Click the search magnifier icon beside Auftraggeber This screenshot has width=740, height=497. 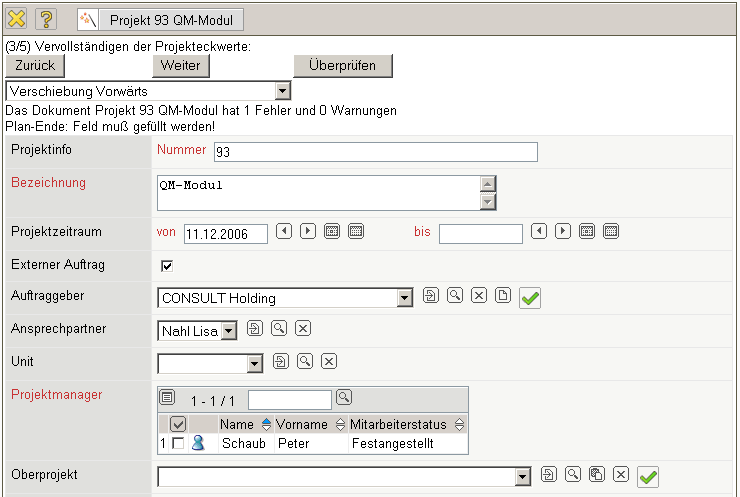454,295
